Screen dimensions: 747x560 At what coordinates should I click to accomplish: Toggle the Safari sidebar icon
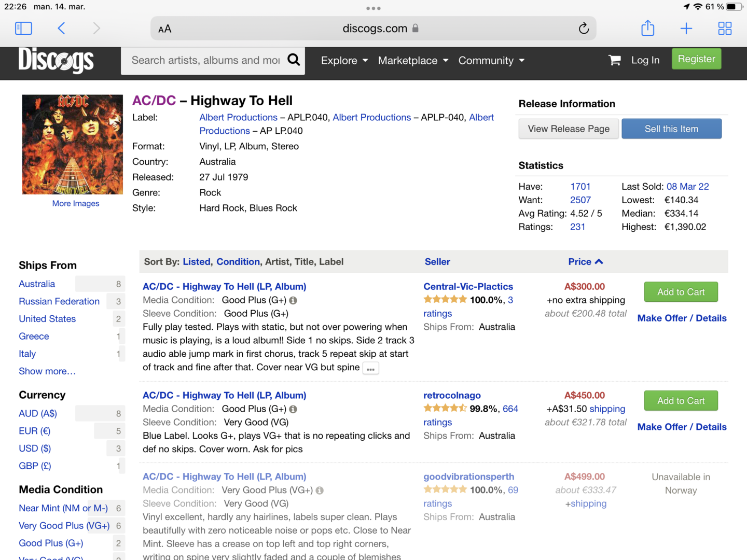pyautogui.click(x=23, y=28)
